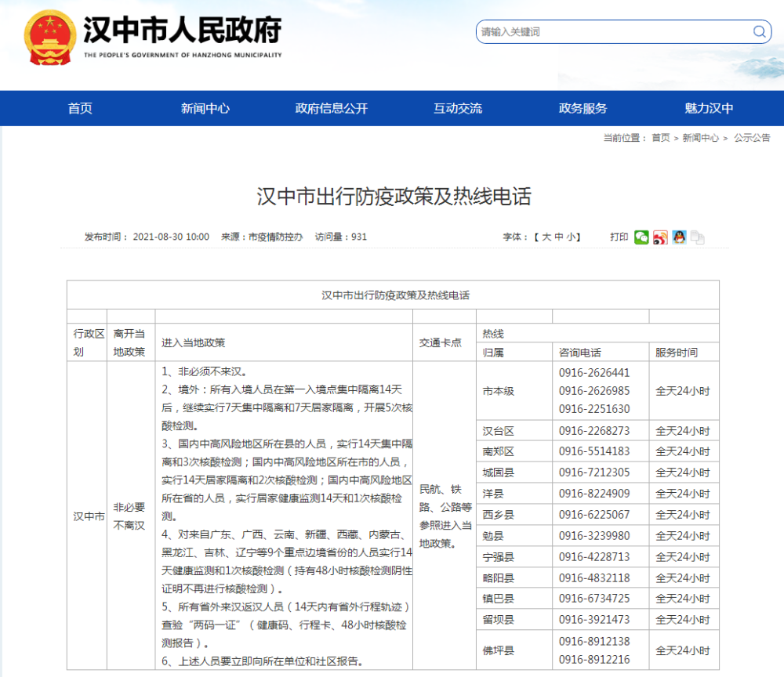Click phone number 0916-5514183
This screenshot has width=784, height=677.
(x=594, y=451)
